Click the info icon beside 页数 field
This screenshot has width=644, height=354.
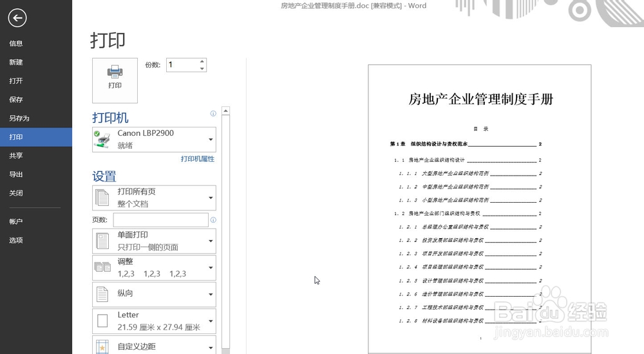tap(213, 219)
